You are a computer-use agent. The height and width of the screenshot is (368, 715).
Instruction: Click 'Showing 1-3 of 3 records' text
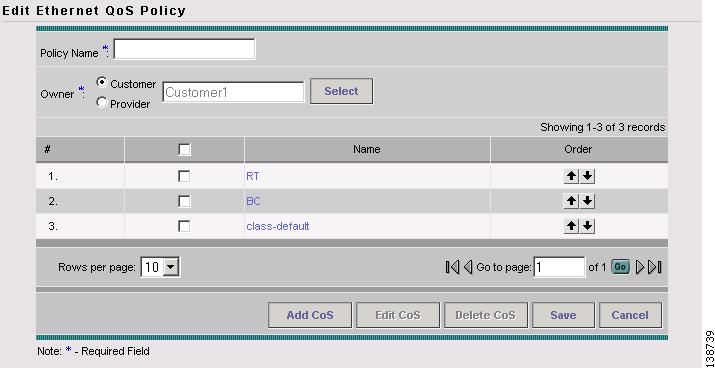[x=602, y=128]
